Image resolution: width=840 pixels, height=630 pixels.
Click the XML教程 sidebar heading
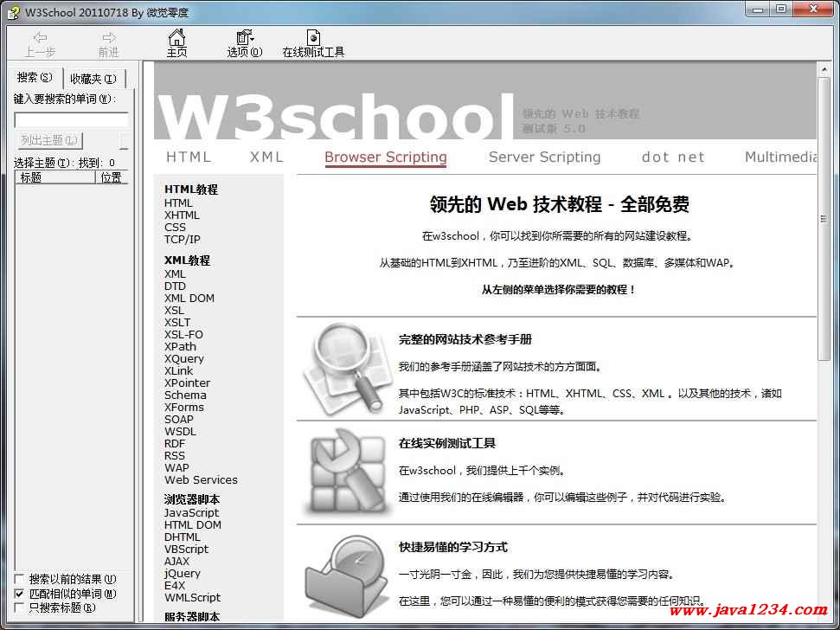point(188,260)
